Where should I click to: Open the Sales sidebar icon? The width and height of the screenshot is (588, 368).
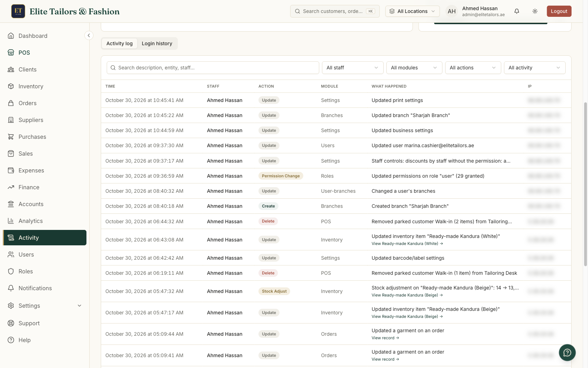pos(11,154)
